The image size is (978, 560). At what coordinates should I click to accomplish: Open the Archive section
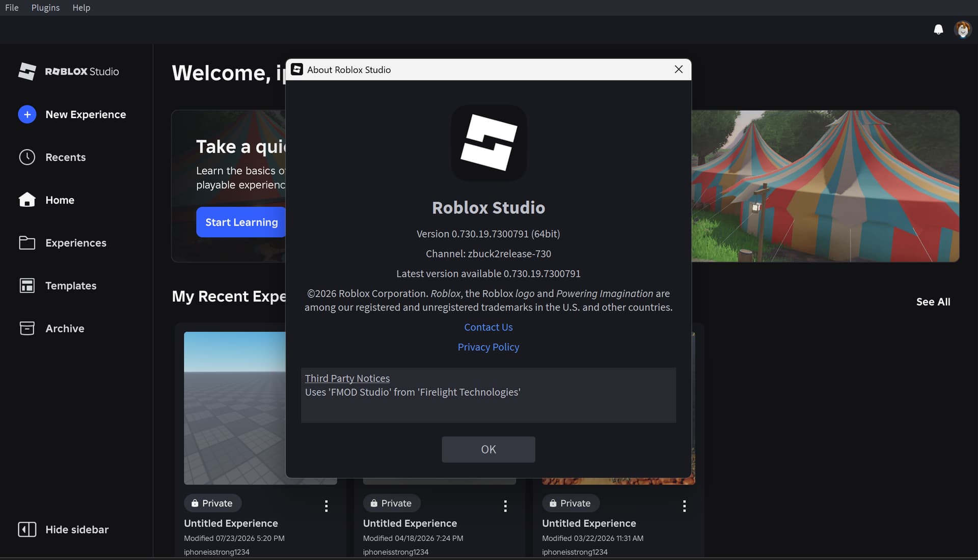coord(65,328)
